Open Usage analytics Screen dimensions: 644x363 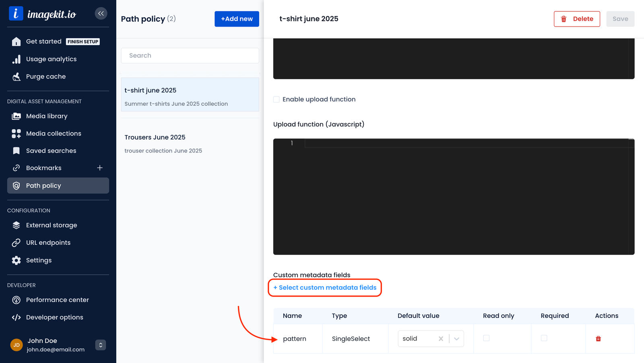pyautogui.click(x=51, y=59)
